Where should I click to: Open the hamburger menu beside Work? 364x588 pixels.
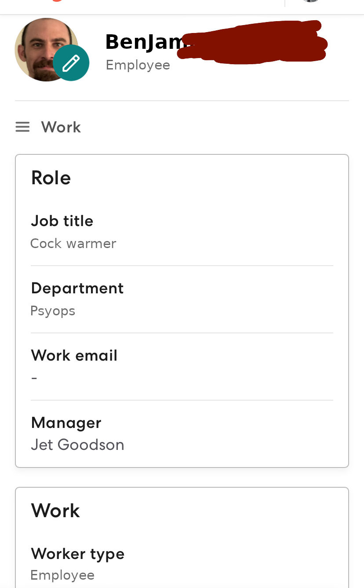22,127
